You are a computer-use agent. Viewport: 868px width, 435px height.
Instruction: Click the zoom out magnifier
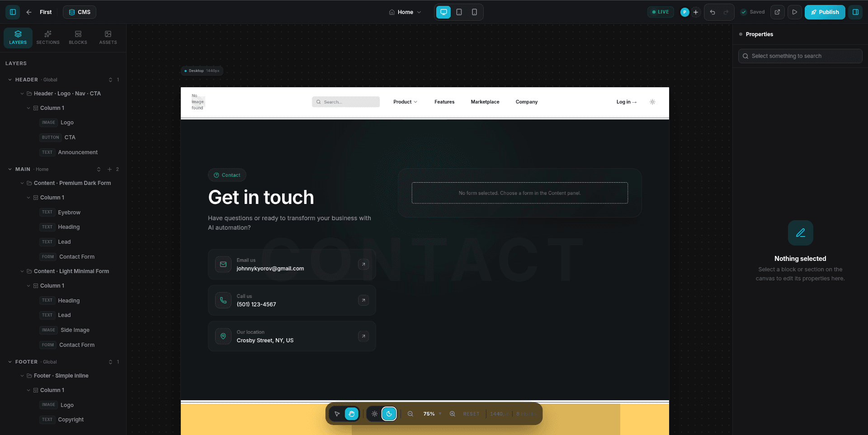pyautogui.click(x=410, y=414)
